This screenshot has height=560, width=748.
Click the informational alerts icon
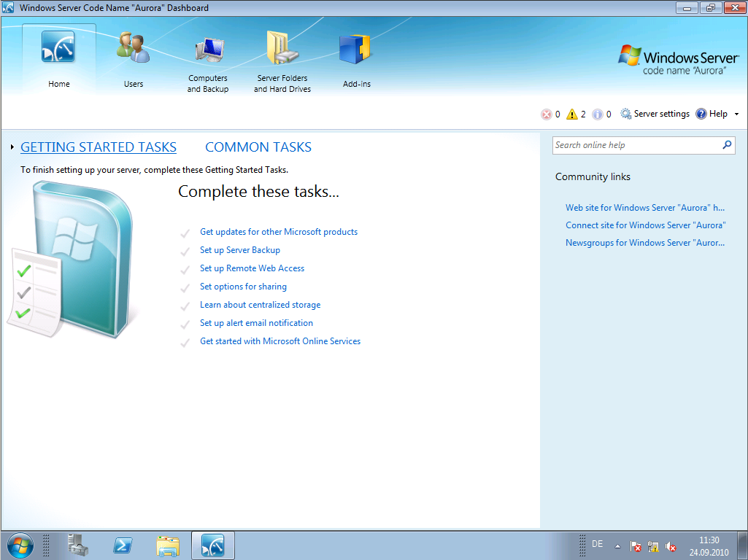(x=598, y=114)
